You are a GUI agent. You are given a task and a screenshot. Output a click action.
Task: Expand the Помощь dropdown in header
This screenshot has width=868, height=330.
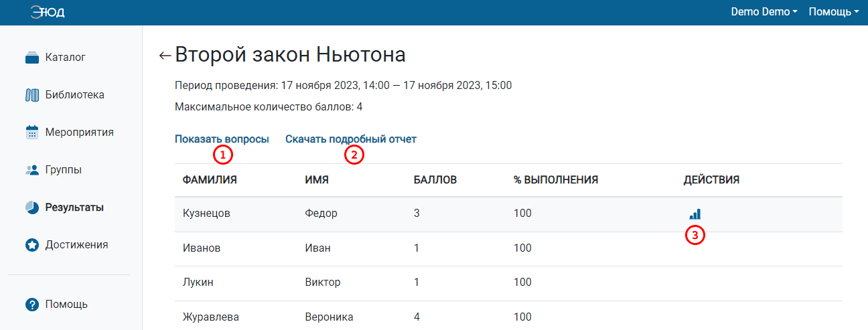click(x=834, y=12)
